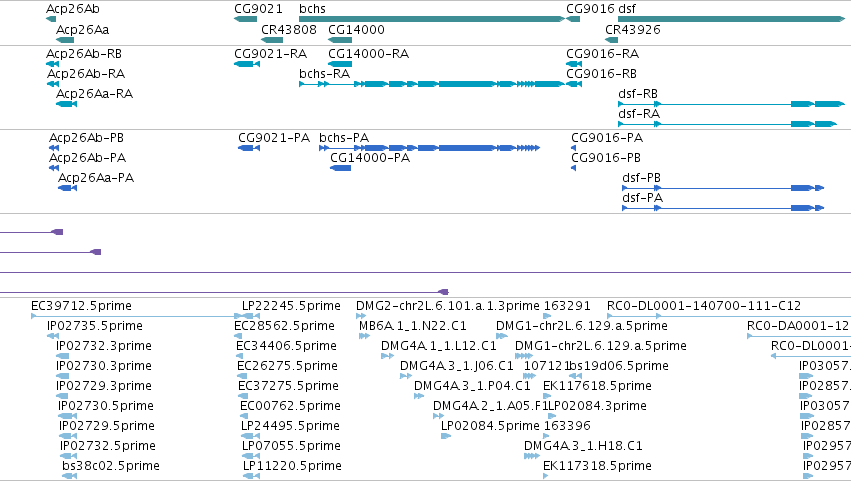The image size is (851, 481).
Task: Select the LP02084.5prime EST label
Action: (490, 426)
